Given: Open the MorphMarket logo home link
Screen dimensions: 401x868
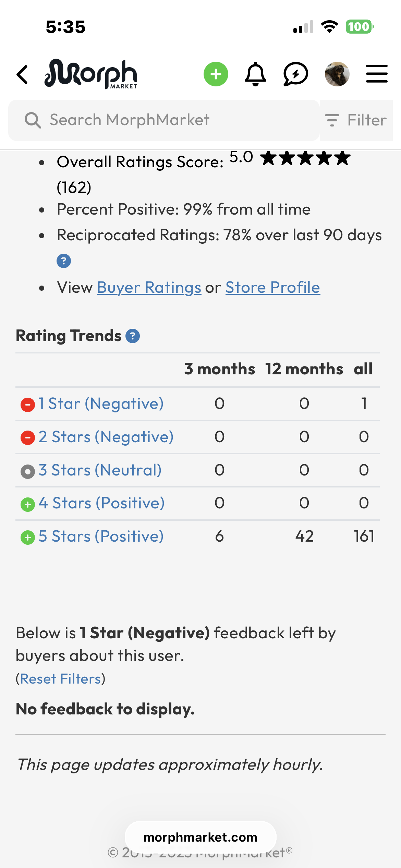Looking at the screenshot, I should point(91,74).
